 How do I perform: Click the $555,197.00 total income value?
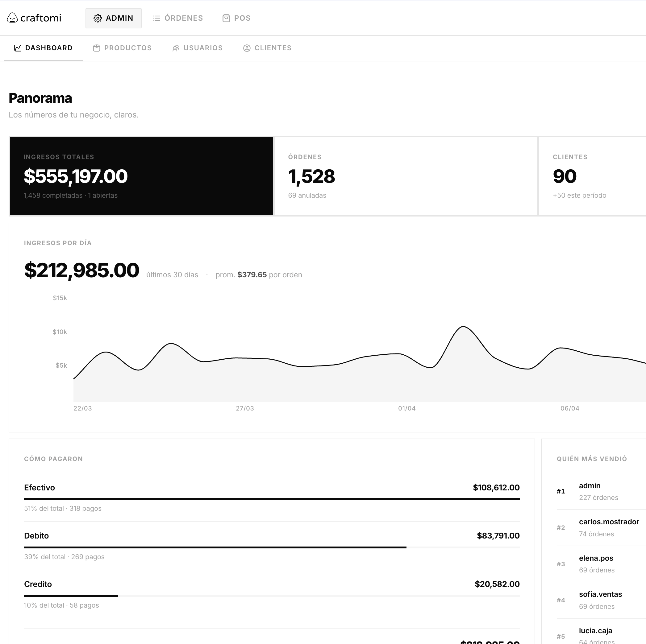coord(76,176)
